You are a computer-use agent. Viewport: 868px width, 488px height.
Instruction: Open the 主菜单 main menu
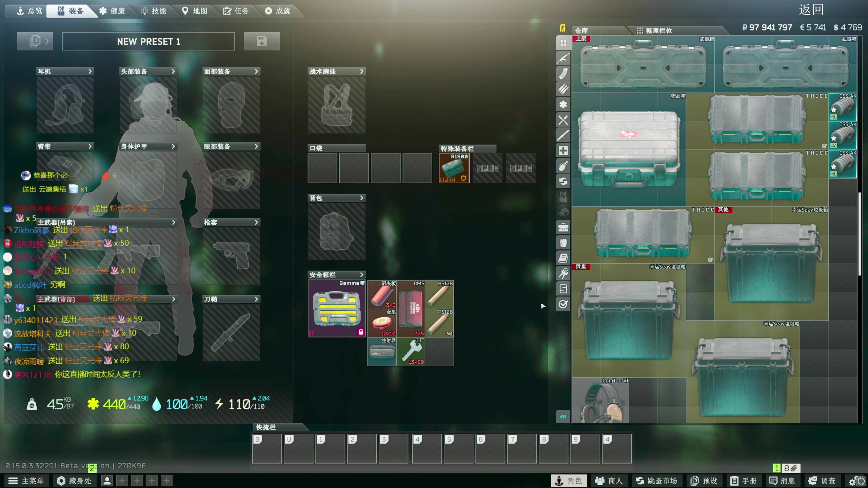(26, 481)
